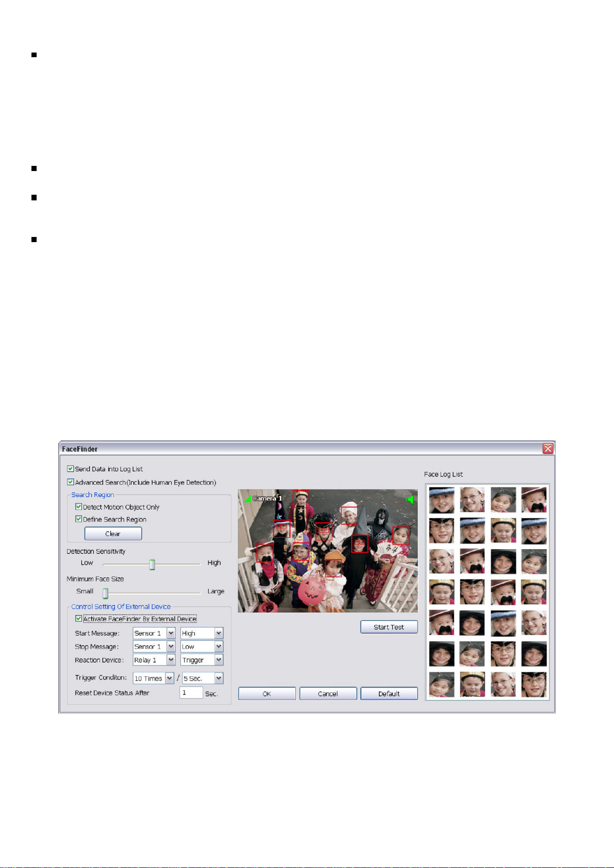The image size is (614, 868).
Task: Click the green triangle icon beside Camera 1
Action: 247,499
